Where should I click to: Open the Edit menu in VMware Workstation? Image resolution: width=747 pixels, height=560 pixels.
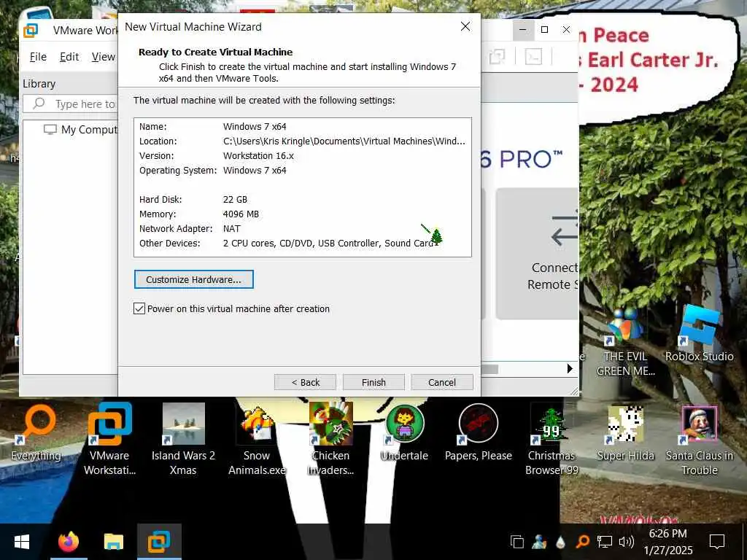[x=69, y=57]
